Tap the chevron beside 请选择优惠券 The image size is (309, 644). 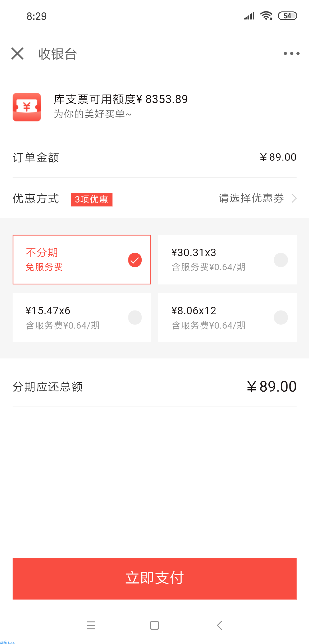[294, 198]
